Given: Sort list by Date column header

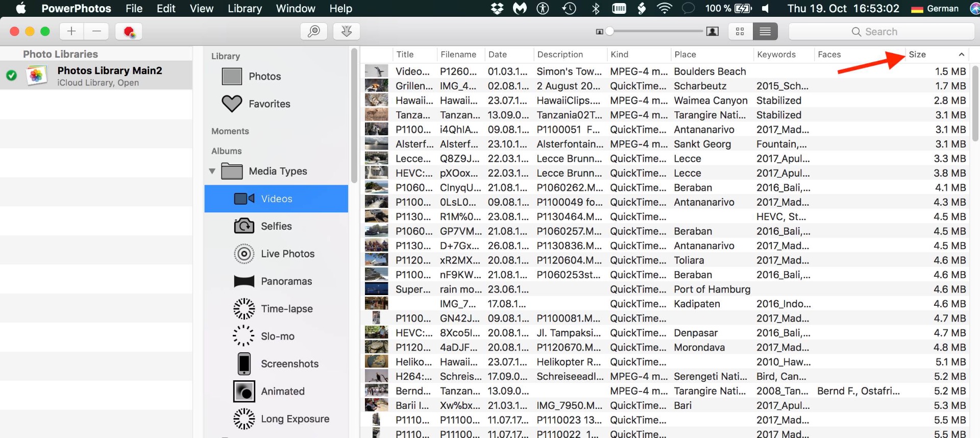Looking at the screenshot, I should point(498,54).
